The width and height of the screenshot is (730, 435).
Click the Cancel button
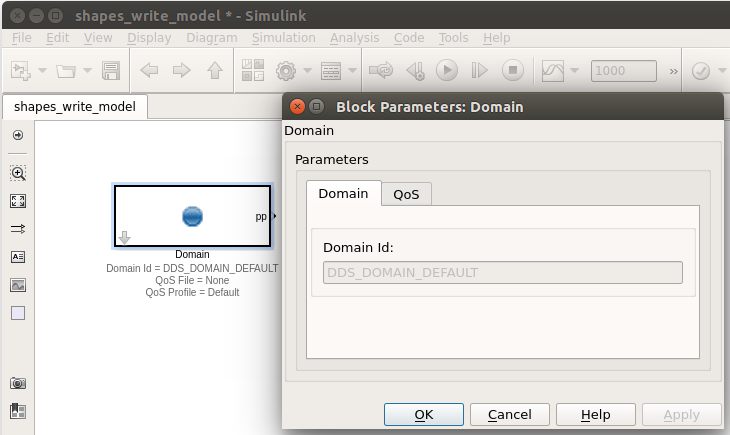[x=510, y=415]
